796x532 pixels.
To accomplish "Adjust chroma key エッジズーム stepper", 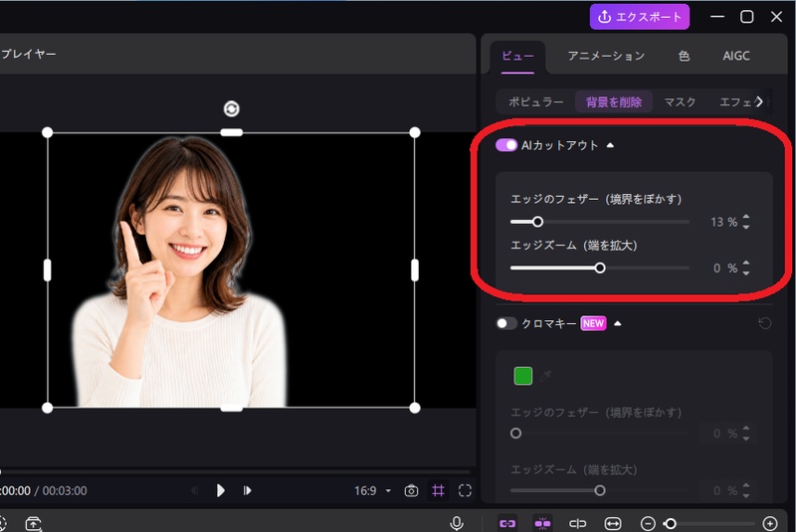I will (x=745, y=490).
